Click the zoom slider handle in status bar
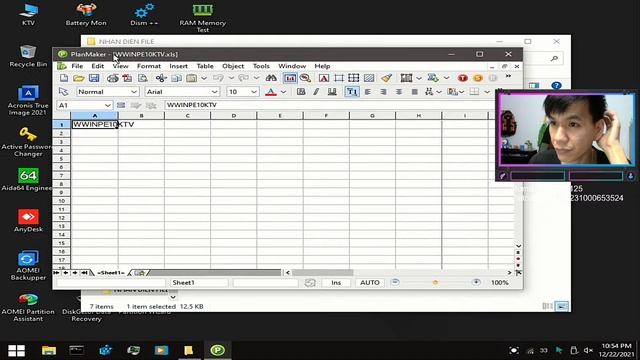640x360 pixels. tap(435, 282)
